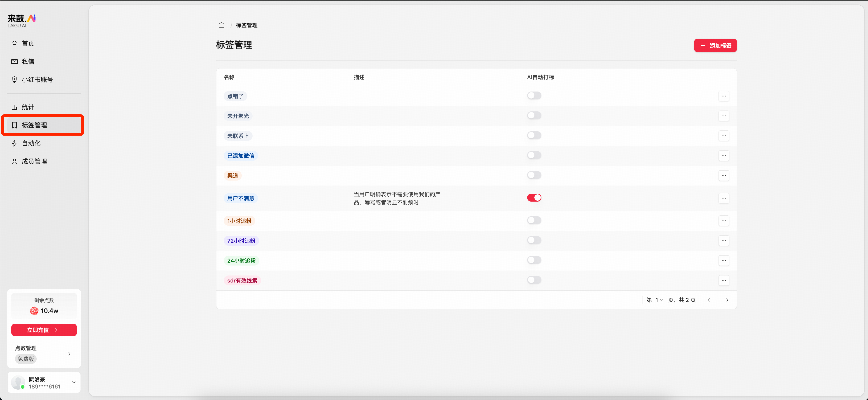868x400 pixels.
Task: Turn on AI auto-tagging for 24小时追粉
Action: [x=534, y=260]
